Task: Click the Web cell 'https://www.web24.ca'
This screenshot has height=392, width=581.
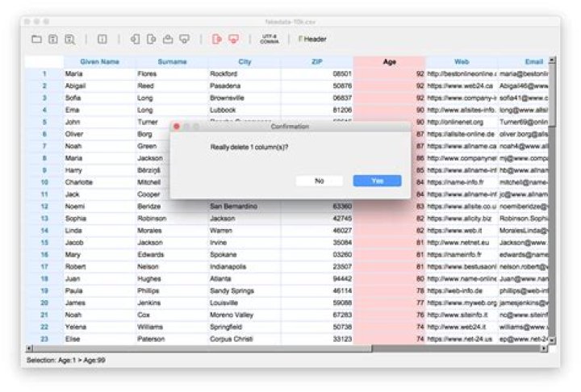Action: coord(462,86)
